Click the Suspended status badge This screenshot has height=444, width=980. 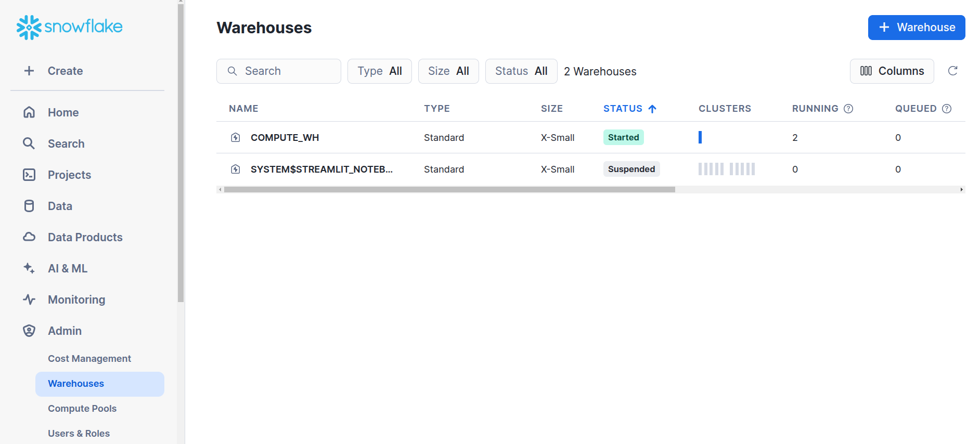click(x=631, y=169)
